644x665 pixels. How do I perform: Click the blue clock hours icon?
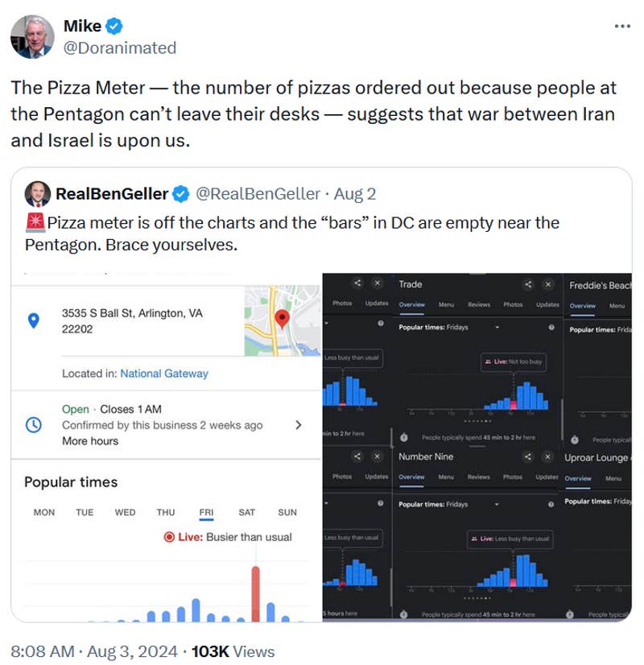34,424
